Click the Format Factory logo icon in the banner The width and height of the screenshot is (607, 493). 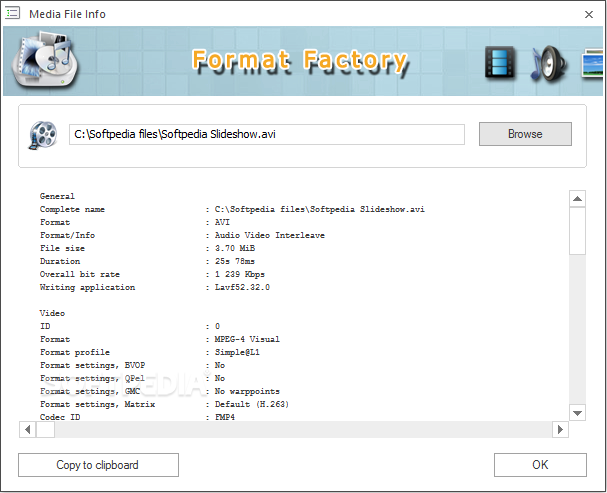[x=44, y=59]
